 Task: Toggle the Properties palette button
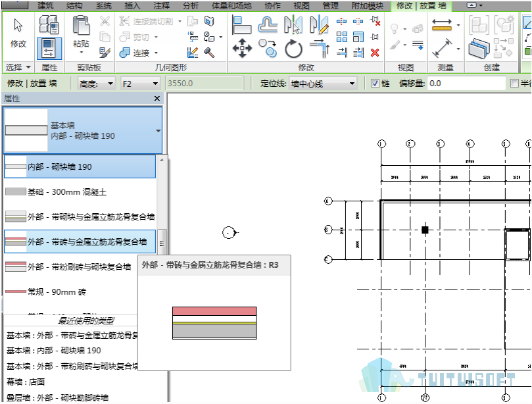[x=49, y=49]
